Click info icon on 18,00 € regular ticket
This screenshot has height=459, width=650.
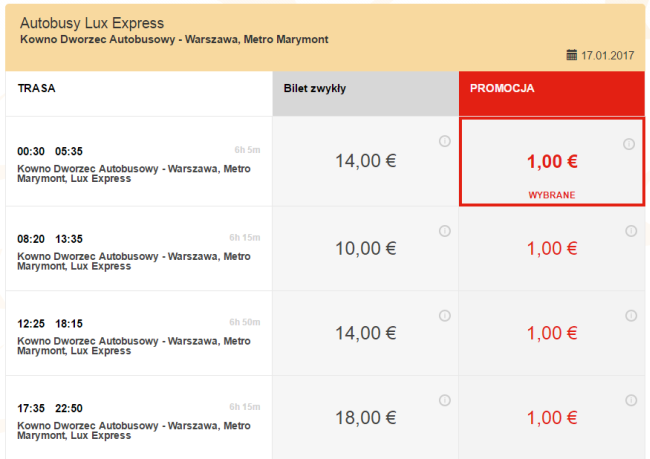click(445, 400)
